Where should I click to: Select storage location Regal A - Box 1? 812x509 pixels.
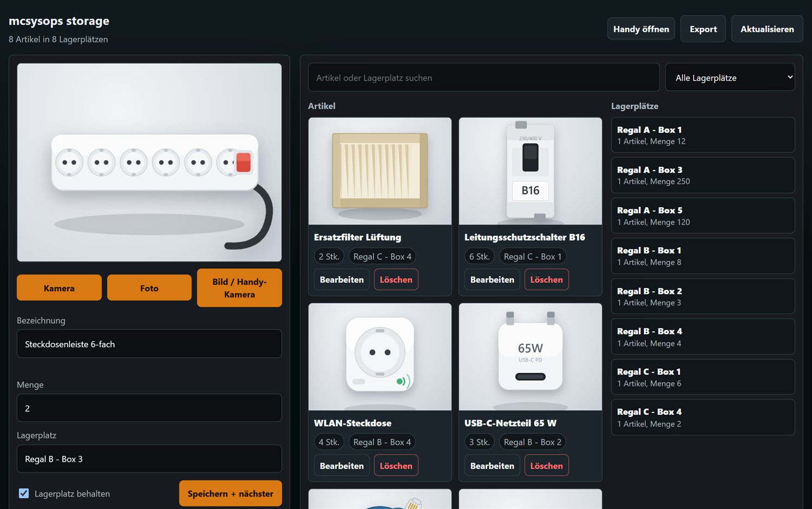(703, 135)
